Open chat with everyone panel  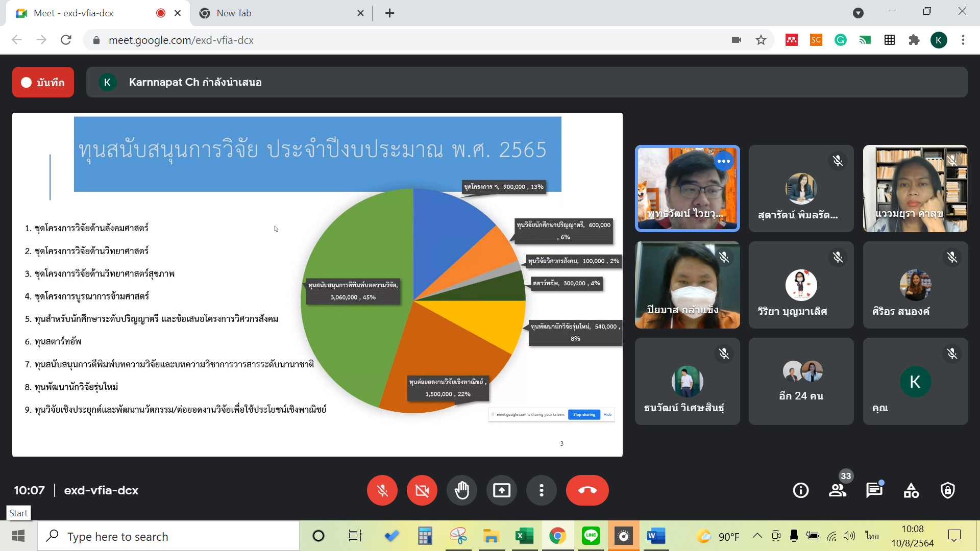pos(874,490)
